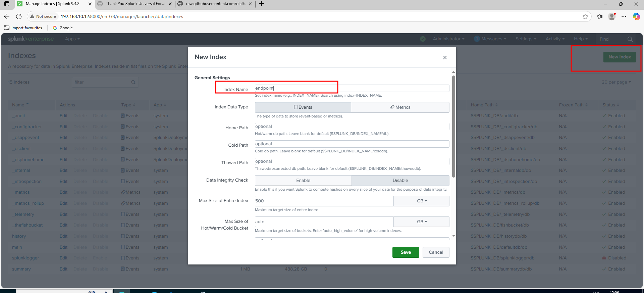The width and height of the screenshot is (644, 293).
Task: Open the Copilot icon
Action: 636,16
